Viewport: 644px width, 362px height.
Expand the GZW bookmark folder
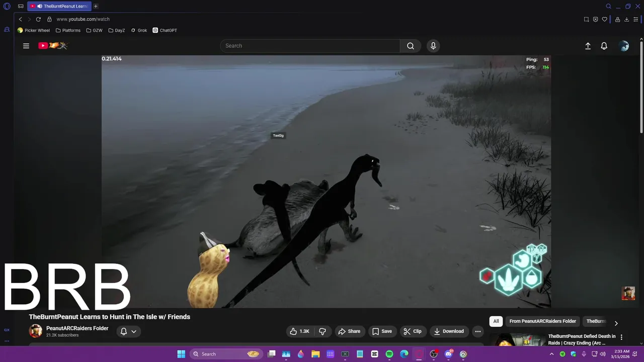94,30
